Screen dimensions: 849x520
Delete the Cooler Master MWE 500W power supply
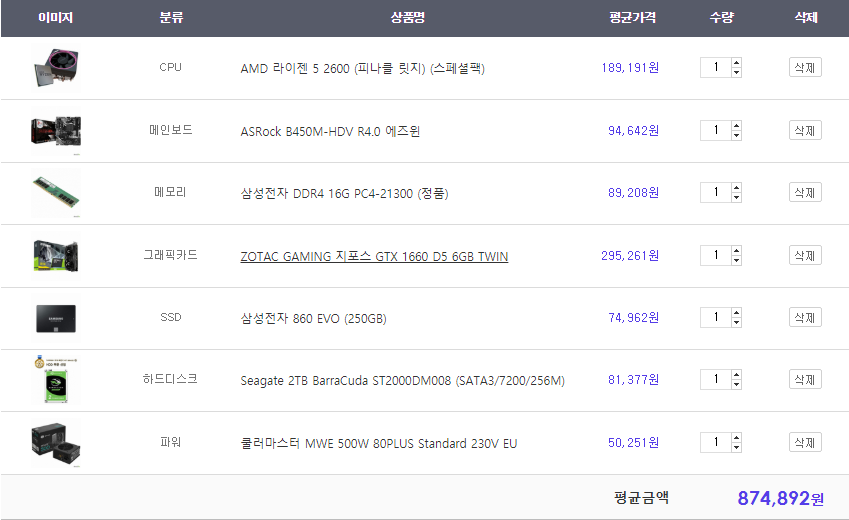click(805, 441)
